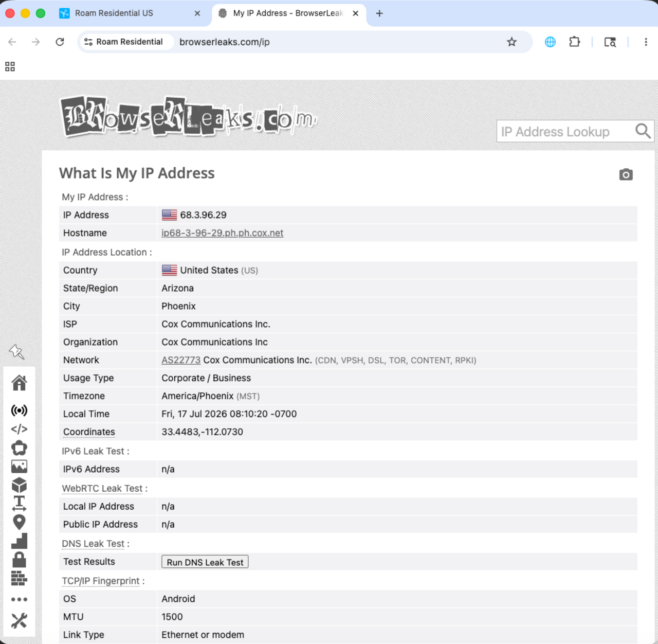Open the wrench and screwdriver icon
The height and width of the screenshot is (644, 658).
[x=19, y=620]
